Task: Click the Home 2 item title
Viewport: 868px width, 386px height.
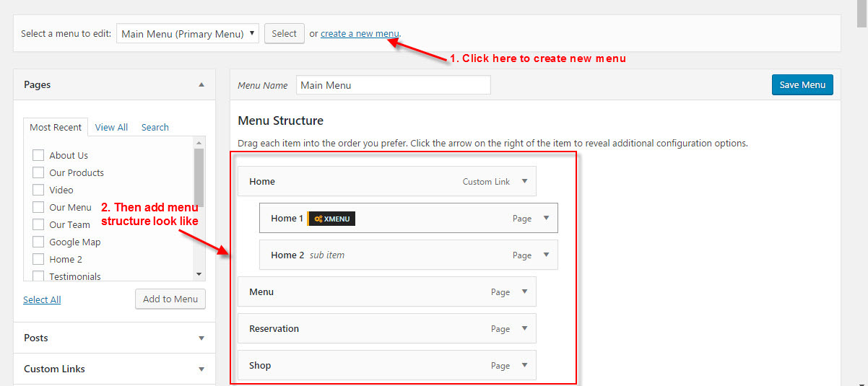Action: click(x=287, y=255)
